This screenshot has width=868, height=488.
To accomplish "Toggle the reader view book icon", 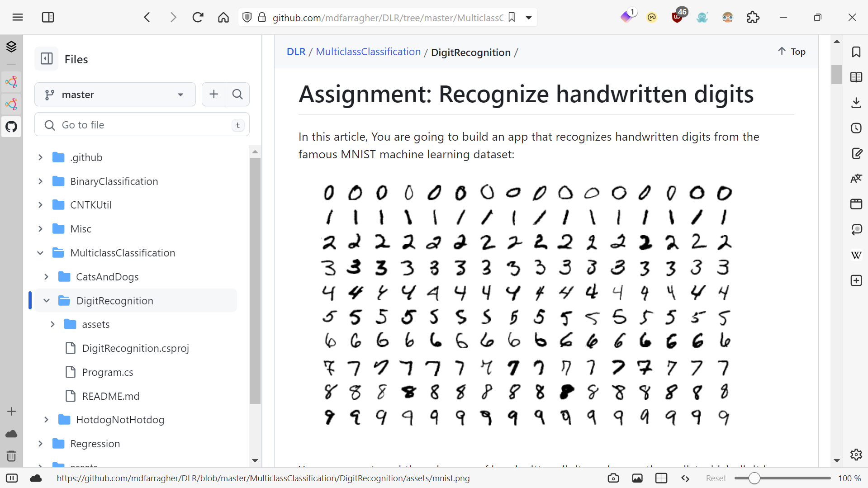I will tap(856, 77).
